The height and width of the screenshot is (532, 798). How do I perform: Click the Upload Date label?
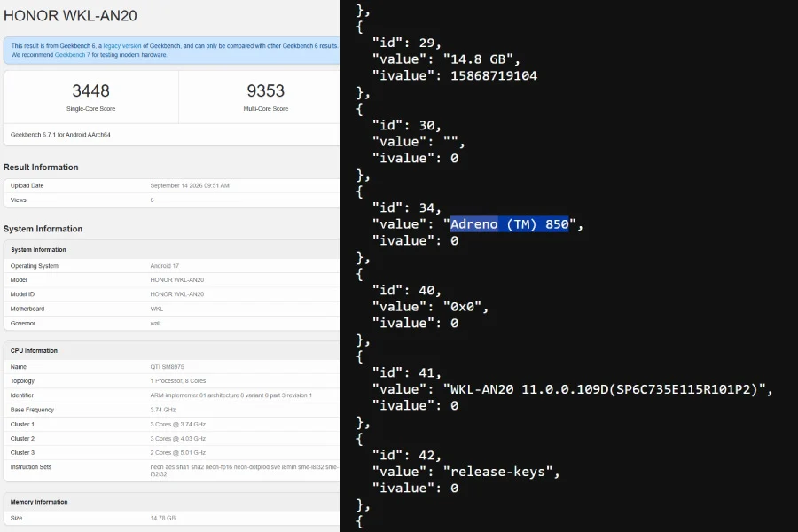27,186
